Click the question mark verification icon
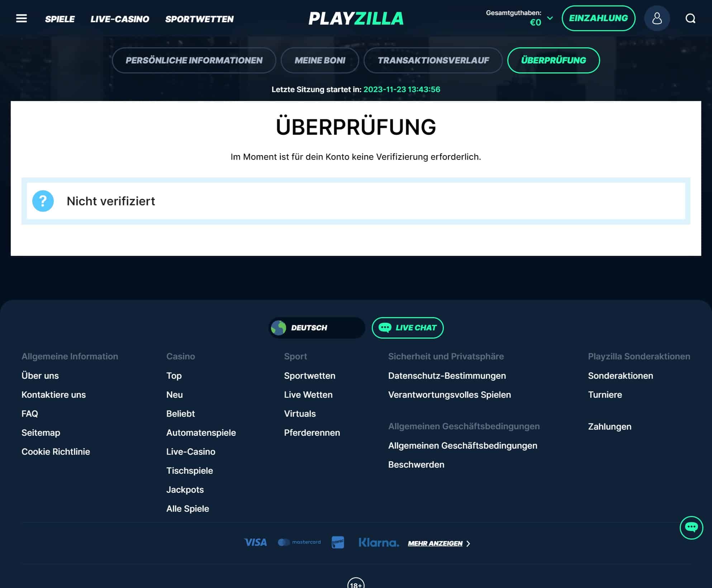 [x=43, y=201]
